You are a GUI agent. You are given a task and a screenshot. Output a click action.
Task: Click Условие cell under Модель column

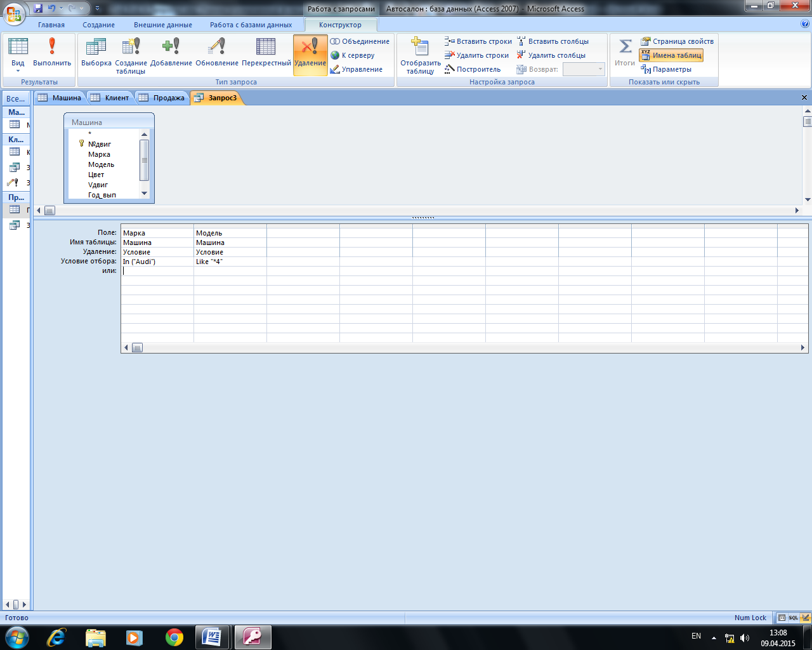[x=230, y=252]
